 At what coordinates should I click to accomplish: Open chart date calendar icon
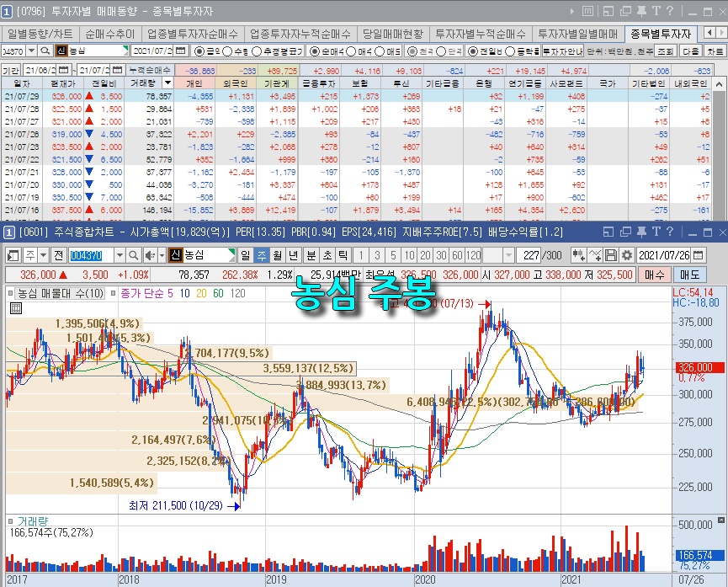click(699, 255)
